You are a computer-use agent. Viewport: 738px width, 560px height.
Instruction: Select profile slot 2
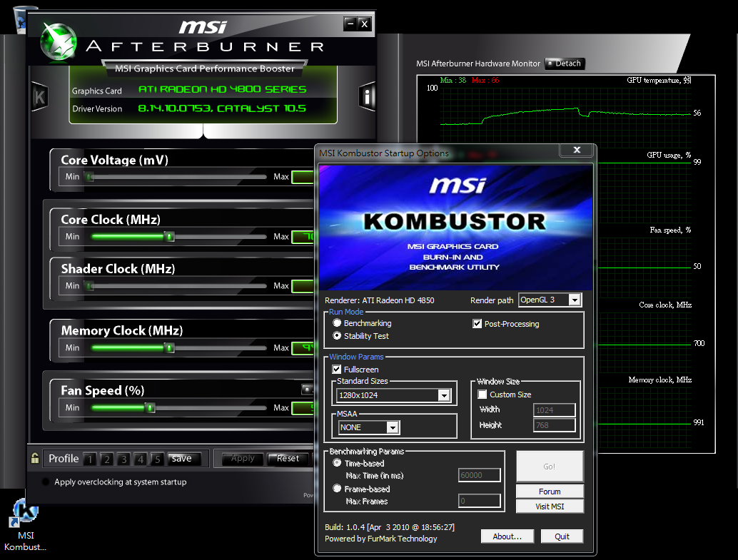coord(107,459)
